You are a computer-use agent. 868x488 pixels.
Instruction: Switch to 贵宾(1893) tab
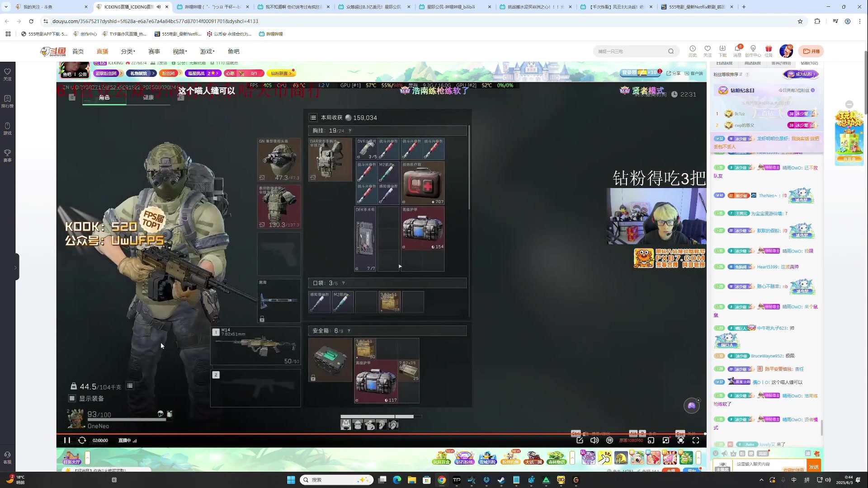click(x=781, y=63)
